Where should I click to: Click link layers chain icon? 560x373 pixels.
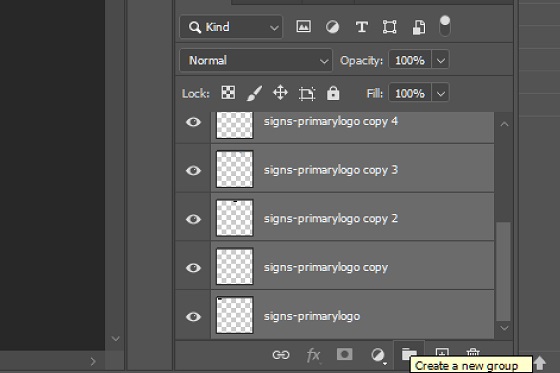(x=281, y=355)
